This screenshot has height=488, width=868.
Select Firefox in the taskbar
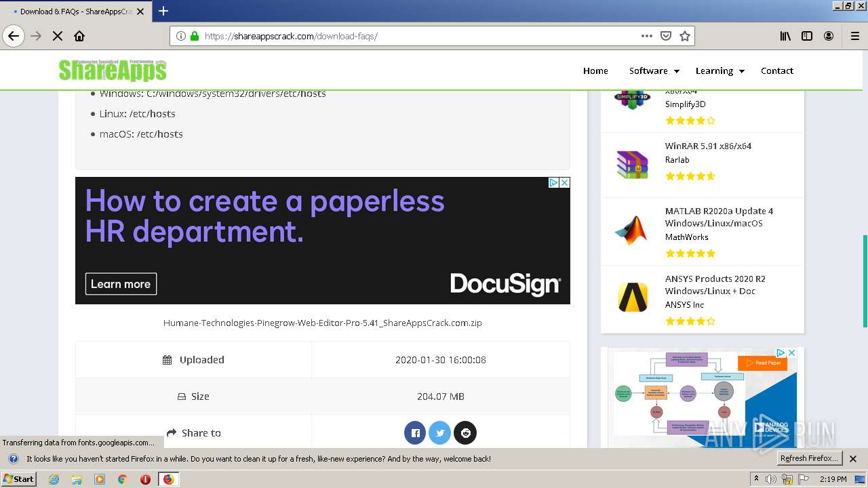pyautogui.click(x=168, y=479)
